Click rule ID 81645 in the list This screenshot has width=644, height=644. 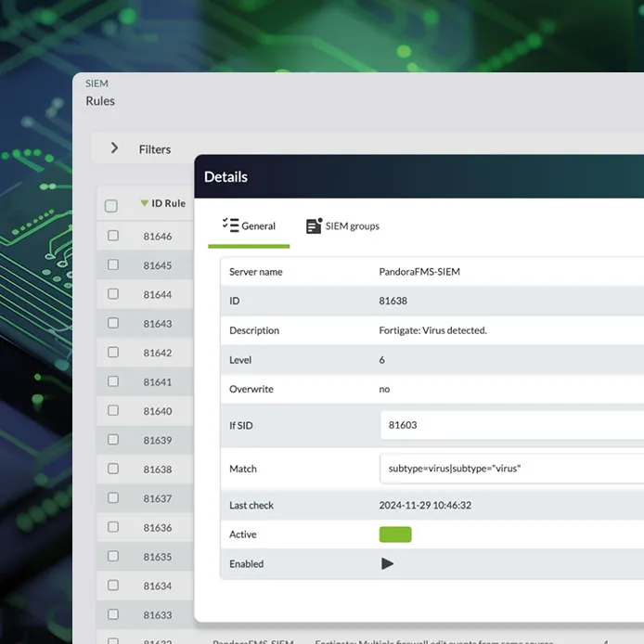158,265
